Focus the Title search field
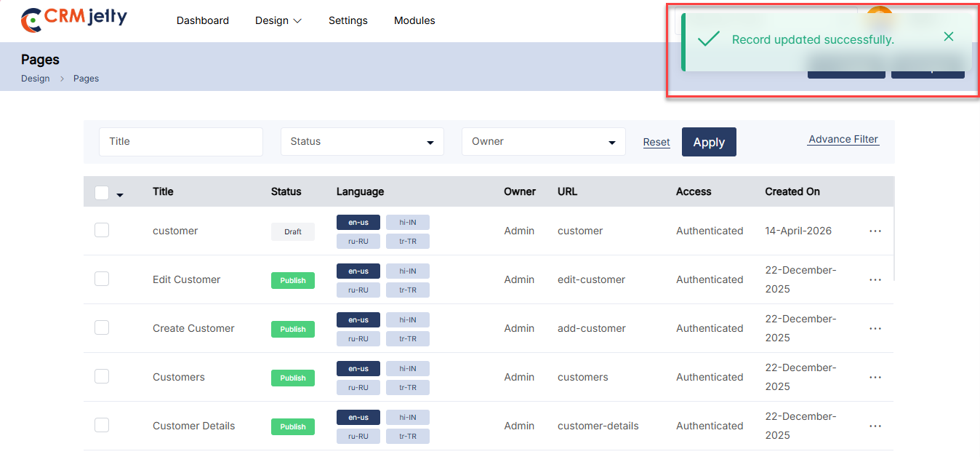This screenshot has width=980, height=457. [x=180, y=142]
